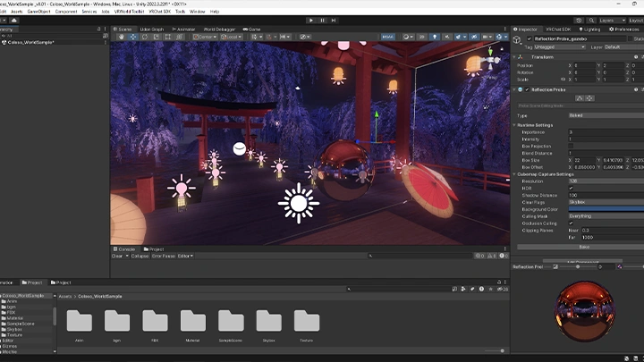Open the GameObject menu
Screen dimensions: 644x362
(x=38, y=12)
